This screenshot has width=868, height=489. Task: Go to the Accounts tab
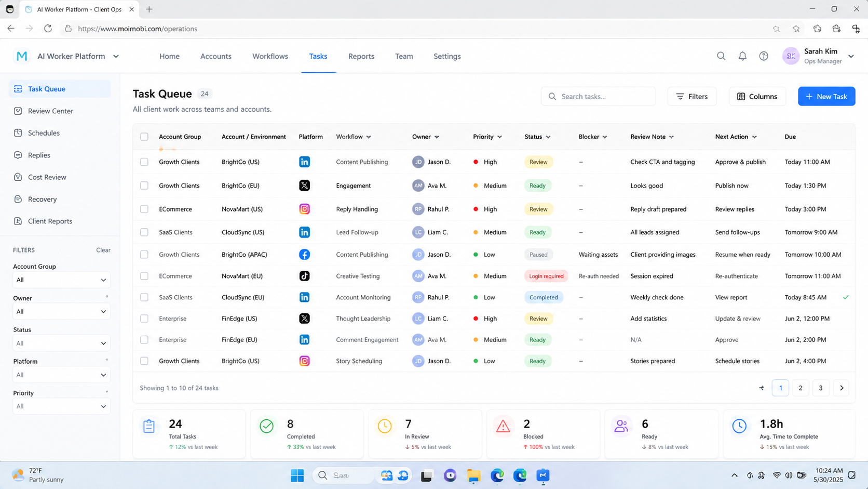point(216,56)
